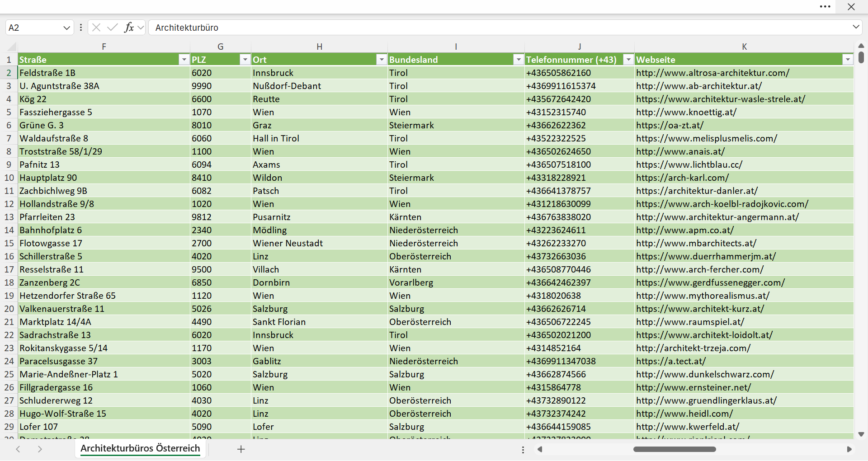
Task: Select cell Lofer 107
Action: 104,427
